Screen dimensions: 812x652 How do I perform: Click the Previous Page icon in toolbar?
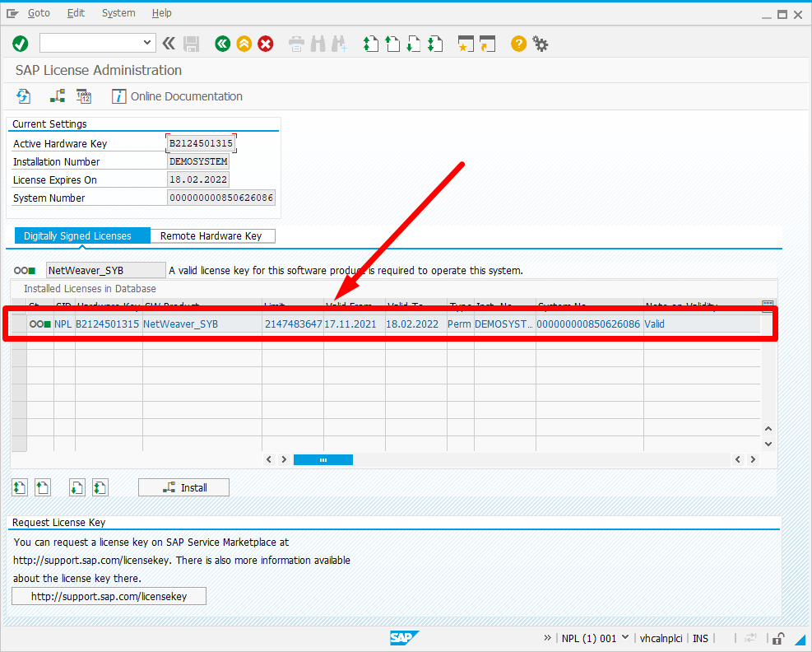coord(392,44)
